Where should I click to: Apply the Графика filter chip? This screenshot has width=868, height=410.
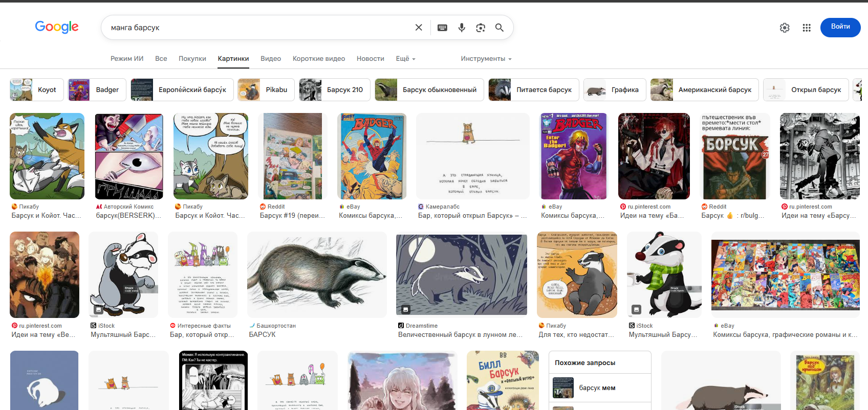[x=615, y=90]
